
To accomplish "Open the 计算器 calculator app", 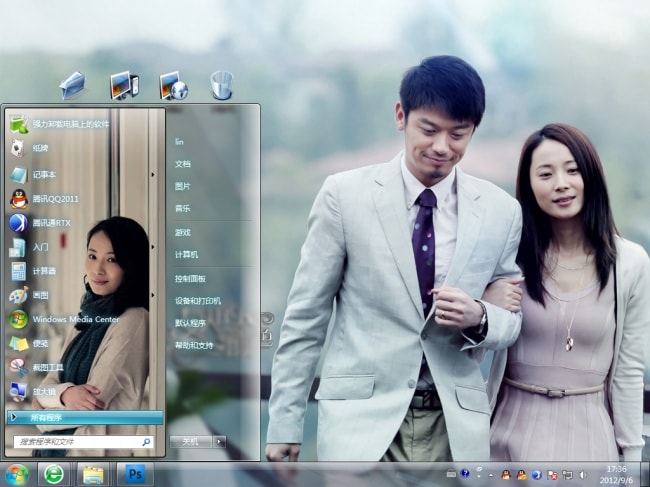I will (45, 271).
